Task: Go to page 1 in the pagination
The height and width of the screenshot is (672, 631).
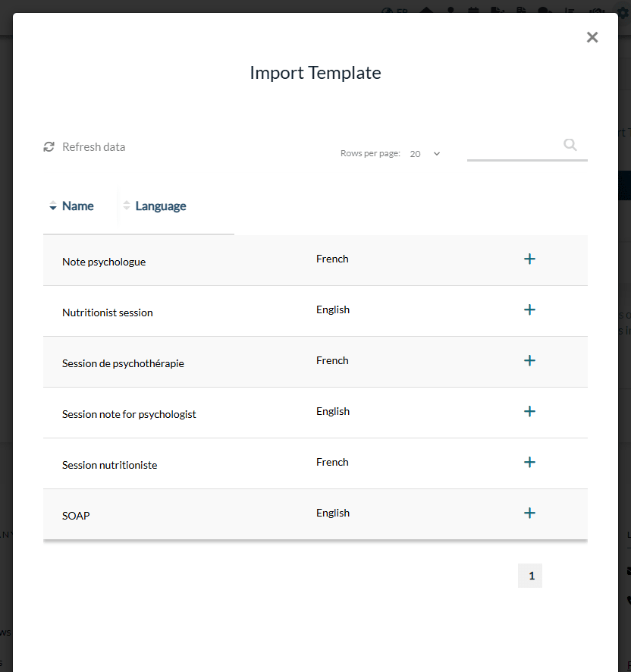Action: pos(530,576)
